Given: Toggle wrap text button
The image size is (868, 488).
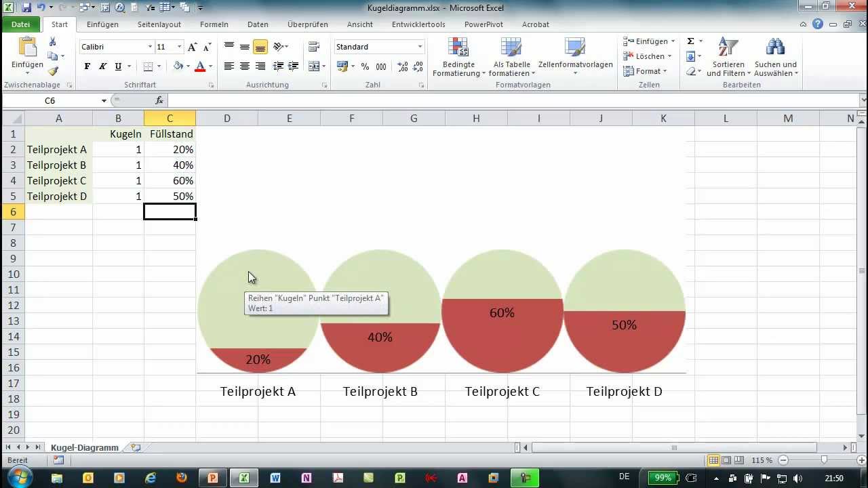Looking at the screenshot, I should pyautogui.click(x=313, y=47).
